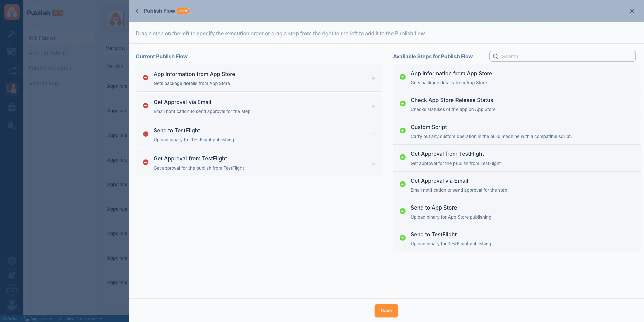
Task: Switch to the Android Publish tab
Action: pos(48,53)
